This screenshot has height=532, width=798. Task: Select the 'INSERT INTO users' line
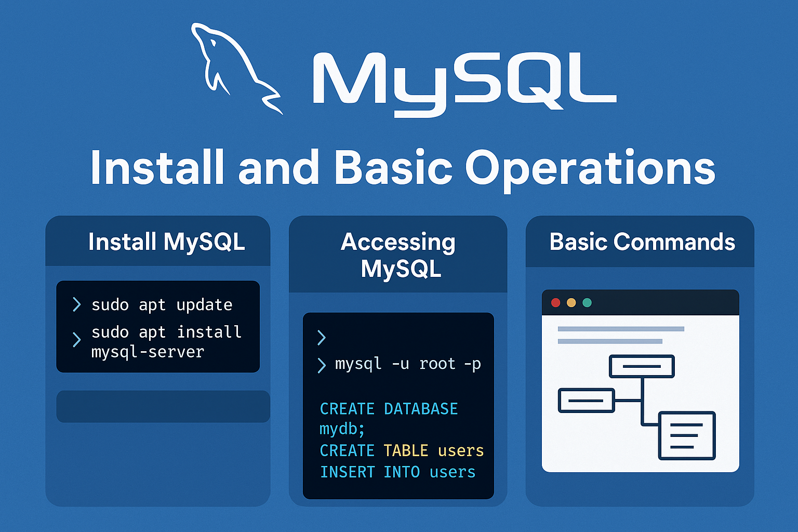click(397, 472)
